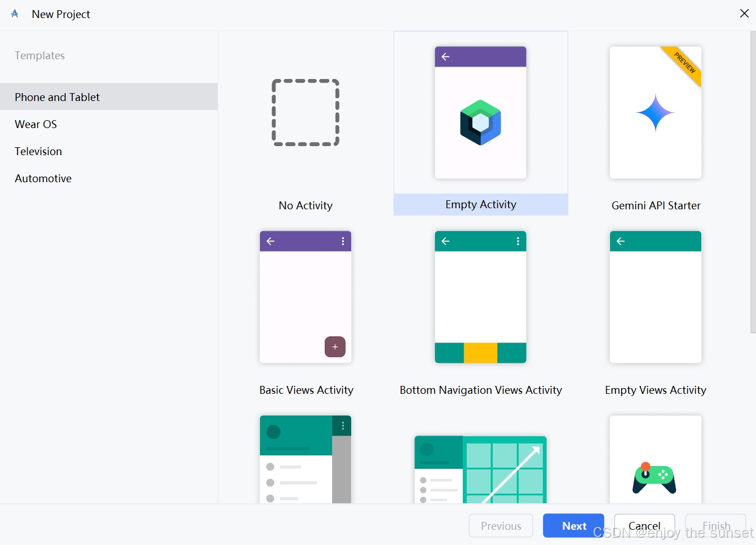The image size is (756, 545).
Task: Select the Basic Views Activity preview thumbnail
Action: click(306, 297)
